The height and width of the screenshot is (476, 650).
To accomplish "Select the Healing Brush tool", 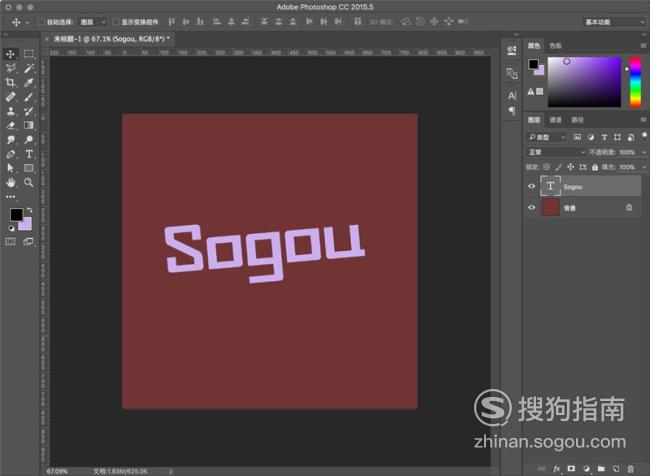I will click(10, 97).
